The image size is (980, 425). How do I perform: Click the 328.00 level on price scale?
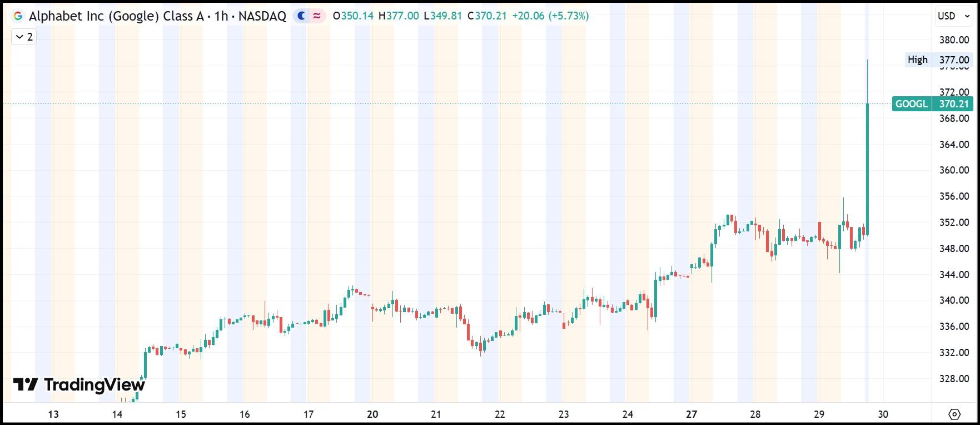[954, 379]
